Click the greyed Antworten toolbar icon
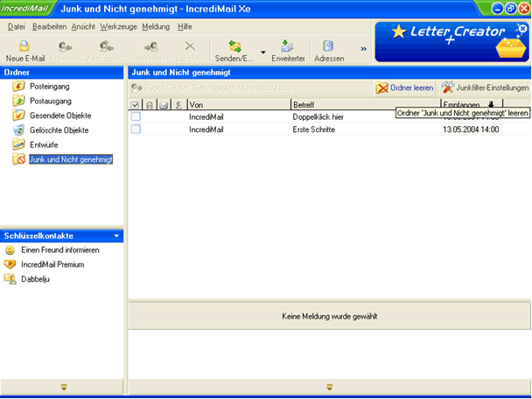The image size is (532, 399). coord(65,46)
